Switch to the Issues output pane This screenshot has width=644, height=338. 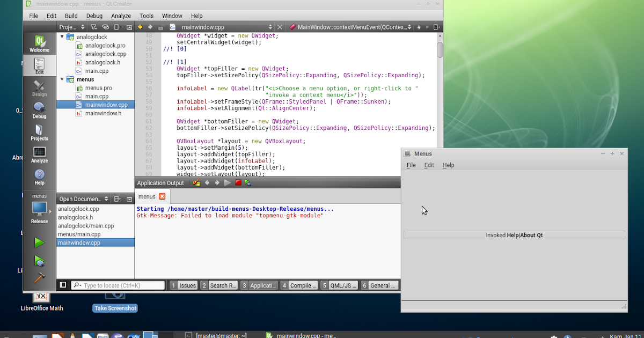[186, 285]
